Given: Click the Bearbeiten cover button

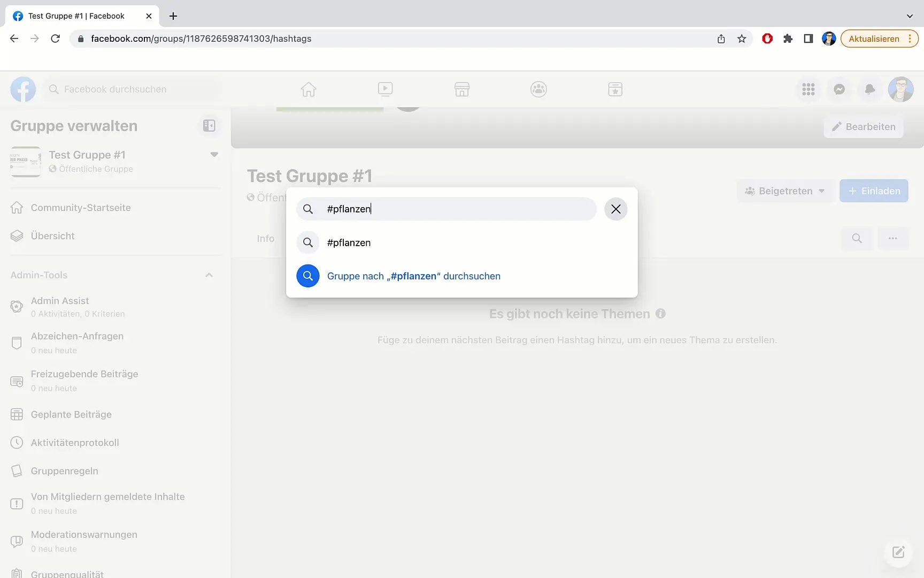Looking at the screenshot, I should pyautogui.click(x=864, y=127).
